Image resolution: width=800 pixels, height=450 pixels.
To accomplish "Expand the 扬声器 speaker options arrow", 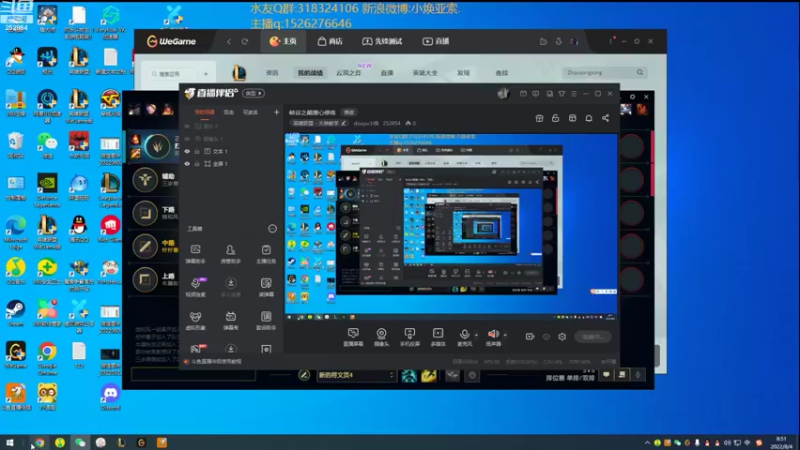I will pyautogui.click(x=505, y=335).
